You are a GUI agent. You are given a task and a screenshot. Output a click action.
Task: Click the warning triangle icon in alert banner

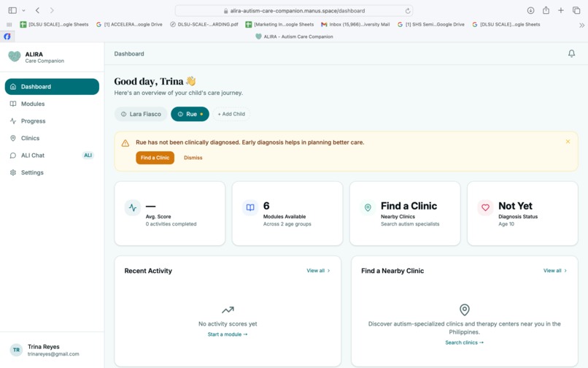tap(125, 143)
